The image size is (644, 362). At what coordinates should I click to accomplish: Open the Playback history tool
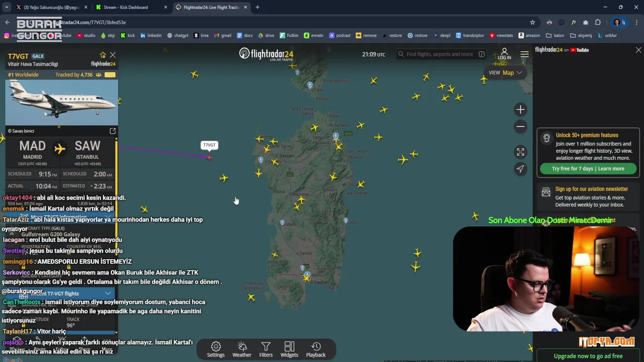[x=316, y=349]
